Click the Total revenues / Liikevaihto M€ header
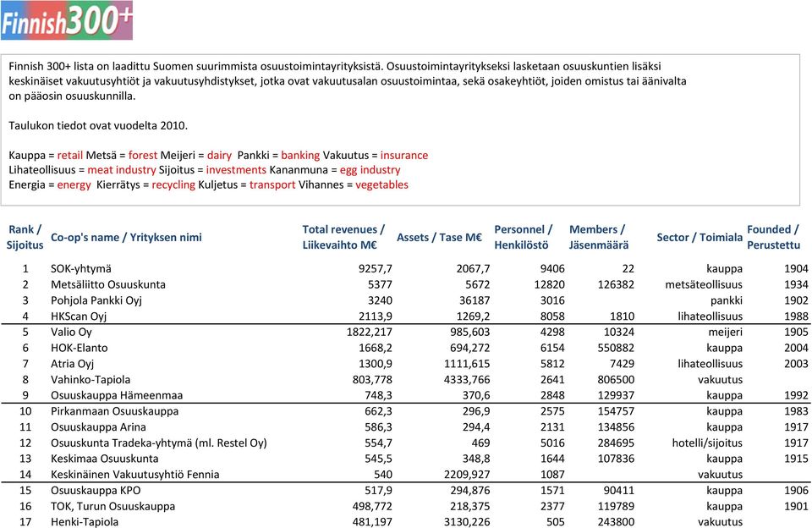The width and height of the screenshot is (812, 528). 343,237
